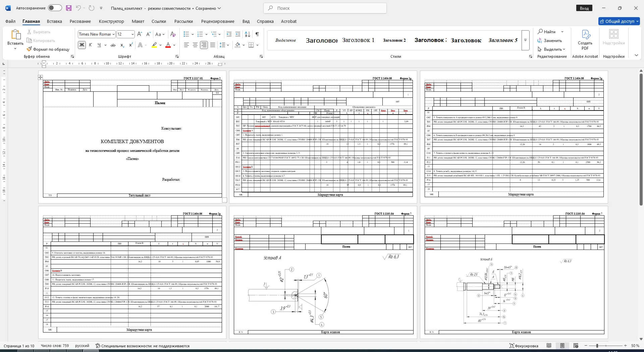Screen dimensions: 644x352
Task: Click the Заменить button
Action: tap(550, 41)
